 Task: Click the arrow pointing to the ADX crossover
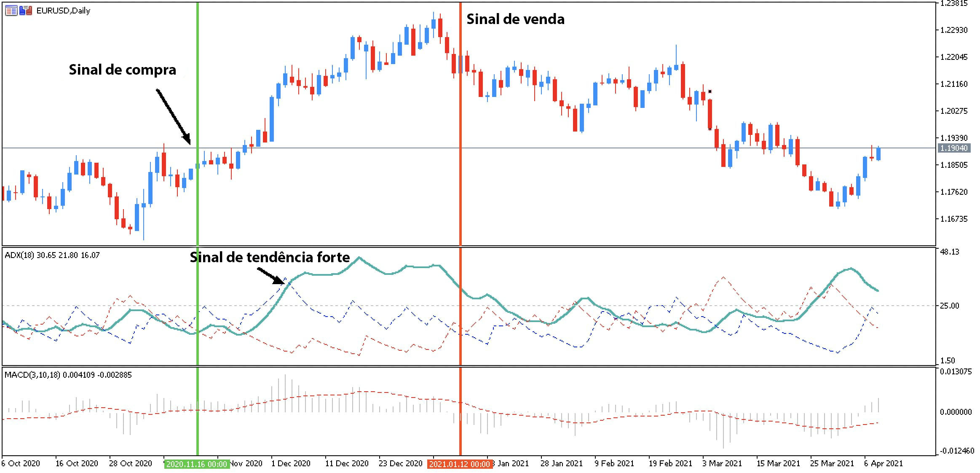pos(271,276)
